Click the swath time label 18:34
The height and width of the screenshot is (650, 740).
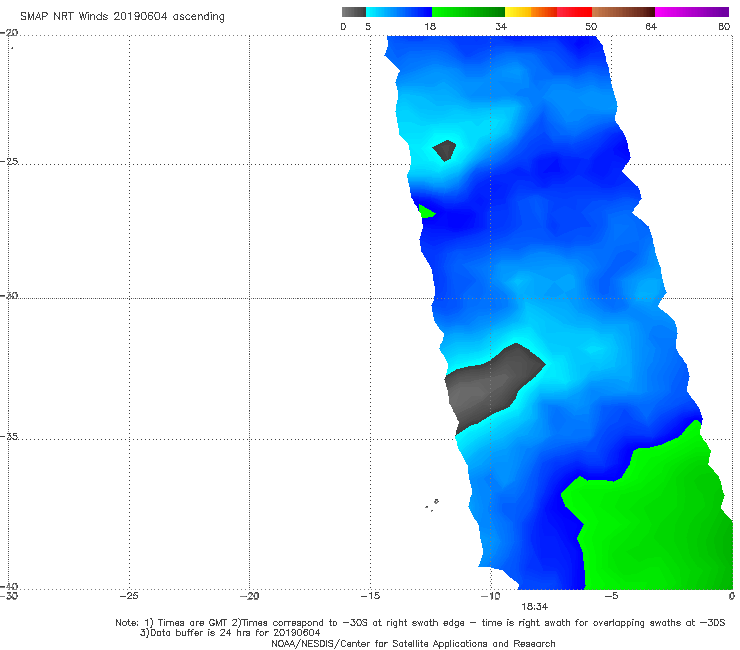click(x=534, y=607)
